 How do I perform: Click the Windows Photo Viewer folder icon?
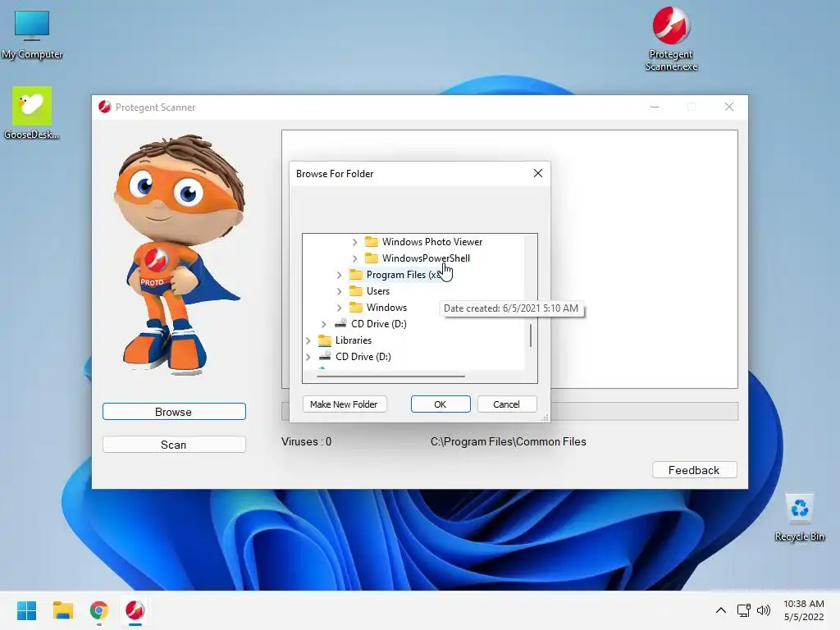tap(372, 242)
